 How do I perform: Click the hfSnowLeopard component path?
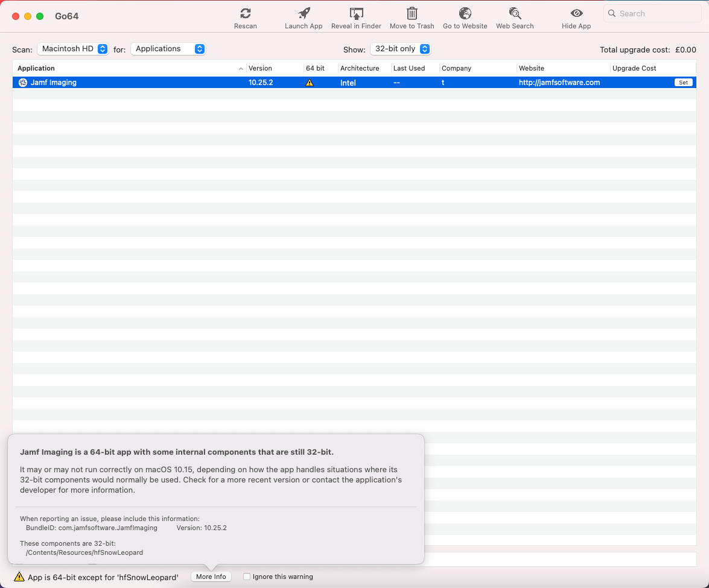[x=84, y=553]
